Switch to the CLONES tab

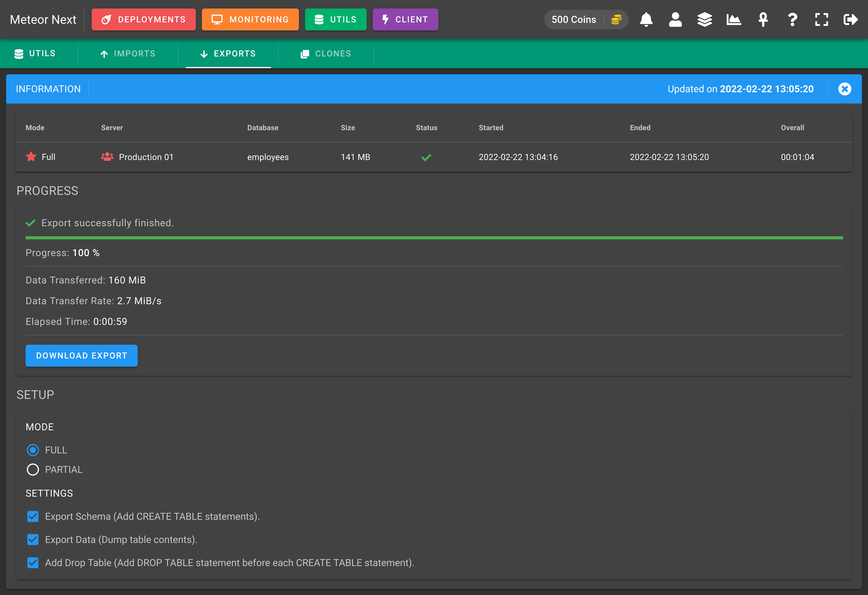click(x=326, y=54)
